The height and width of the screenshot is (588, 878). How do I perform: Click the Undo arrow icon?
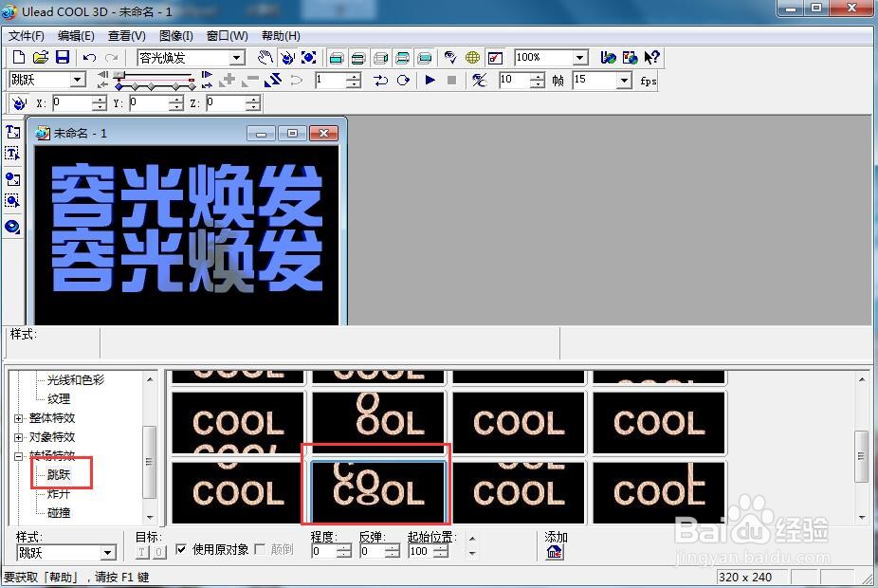click(x=89, y=58)
